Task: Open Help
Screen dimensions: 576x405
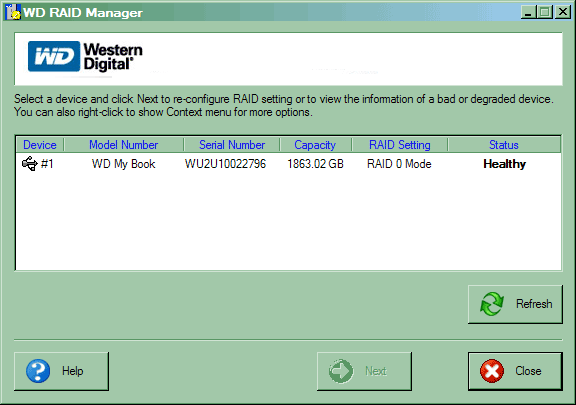Action: pyautogui.click(x=61, y=371)
